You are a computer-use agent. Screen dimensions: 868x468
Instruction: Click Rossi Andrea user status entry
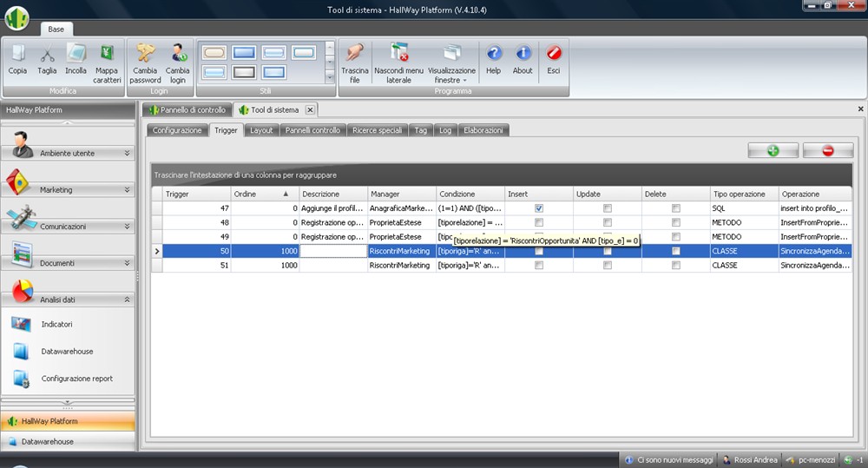click(x=750, y=459)
